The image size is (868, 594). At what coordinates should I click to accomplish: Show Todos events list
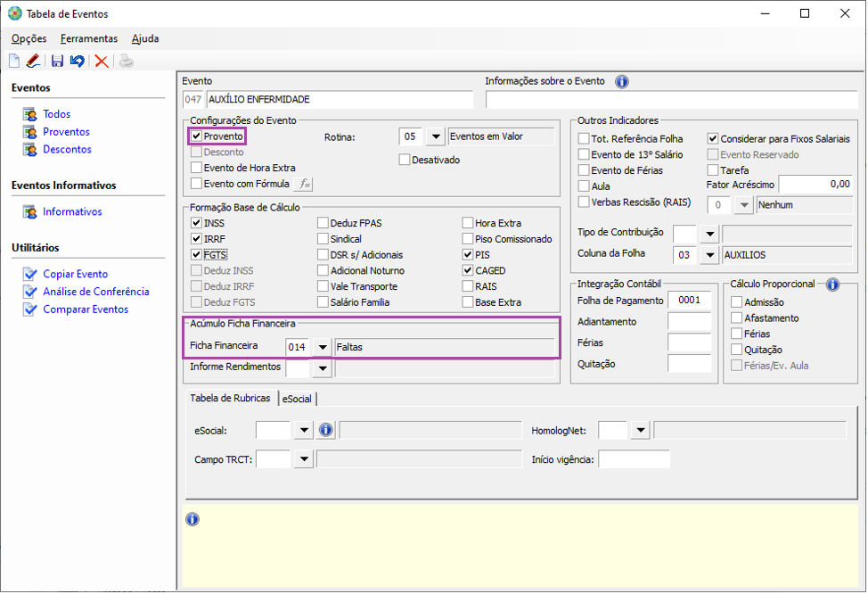[56, 114]
